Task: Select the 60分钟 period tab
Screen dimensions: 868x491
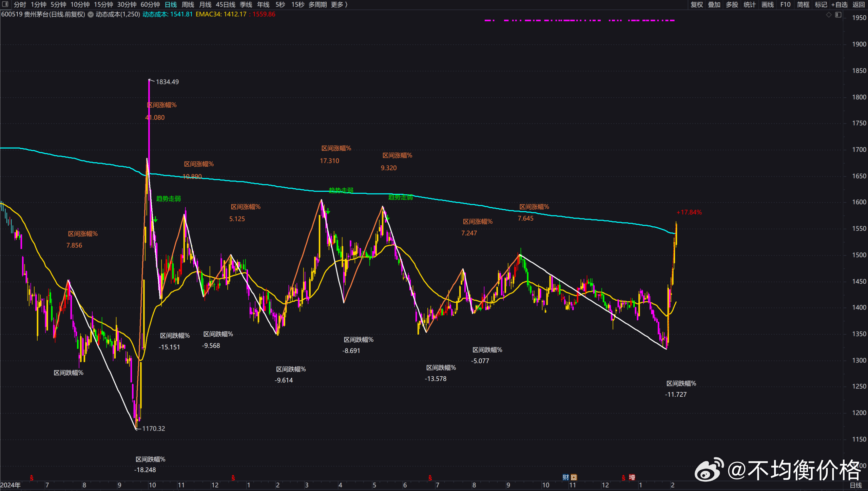Action: click(x=150, y=4)
